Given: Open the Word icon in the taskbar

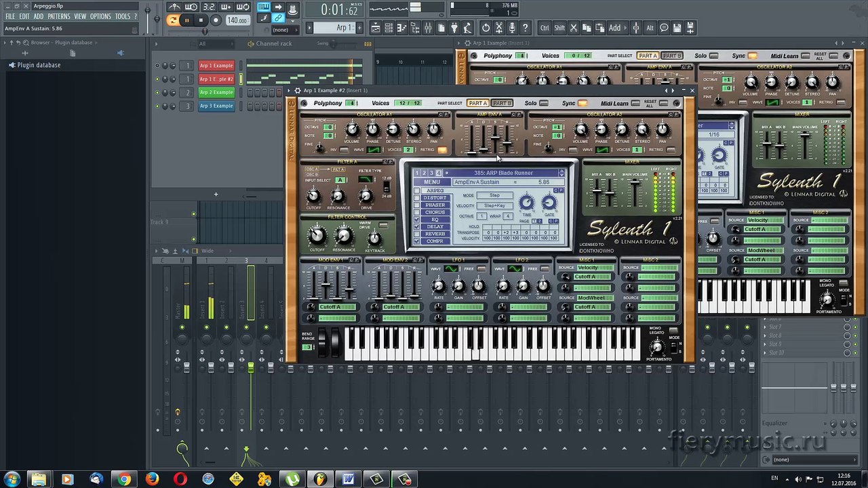Looking at the screenshot, I should [x=349, y=479].
